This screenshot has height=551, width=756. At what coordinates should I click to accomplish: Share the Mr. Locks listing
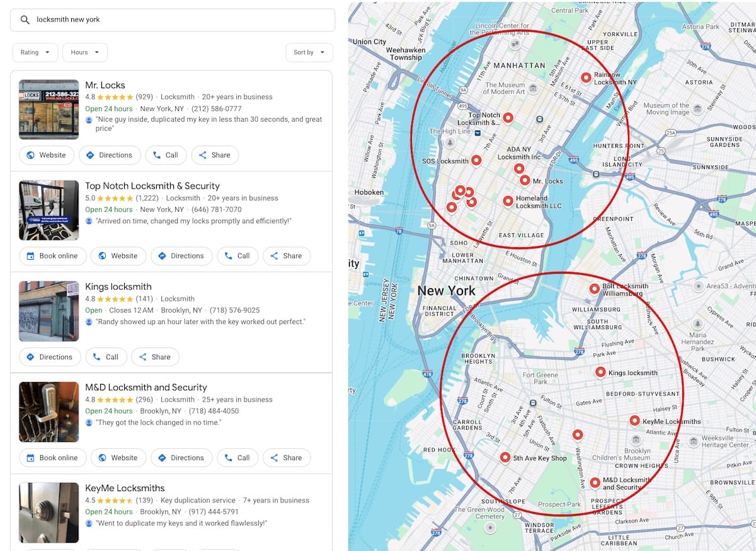pos(214,155)
